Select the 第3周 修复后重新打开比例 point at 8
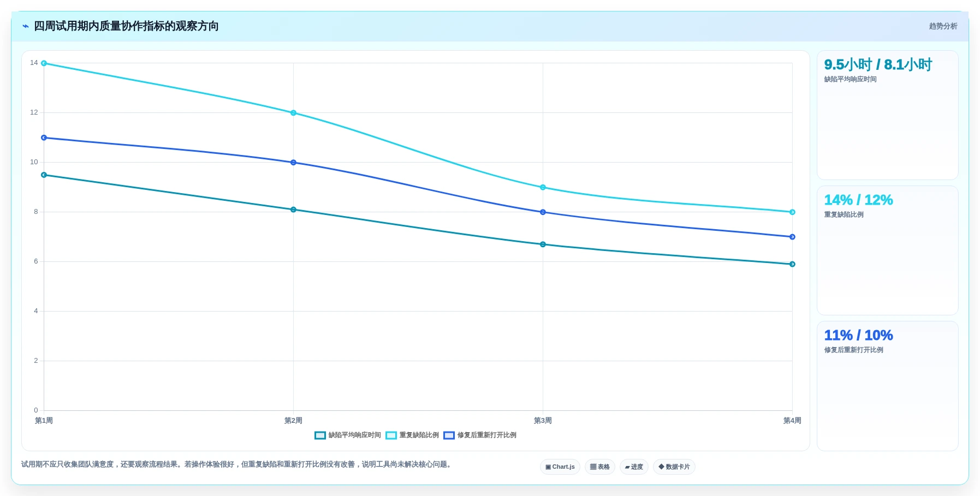Image resolution: width=980 pixels, height=496 pixels. pos(543,212)
